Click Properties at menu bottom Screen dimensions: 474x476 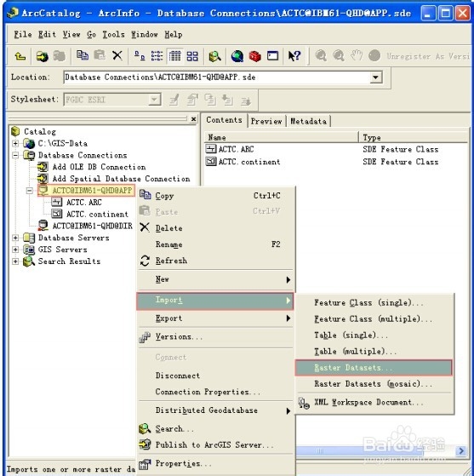click(215, 463)
